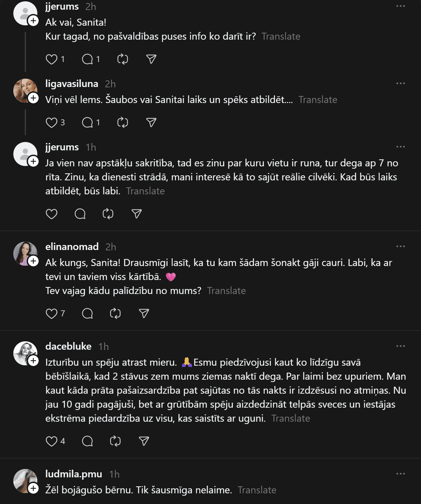Click dacebluke's profile picture
421x504 pixels.
coord(25,353)
